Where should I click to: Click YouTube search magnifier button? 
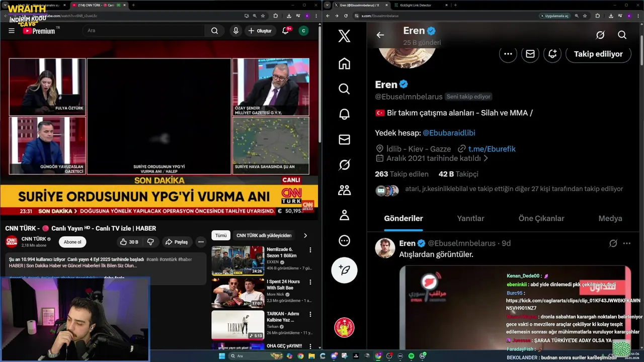(215, 31)
